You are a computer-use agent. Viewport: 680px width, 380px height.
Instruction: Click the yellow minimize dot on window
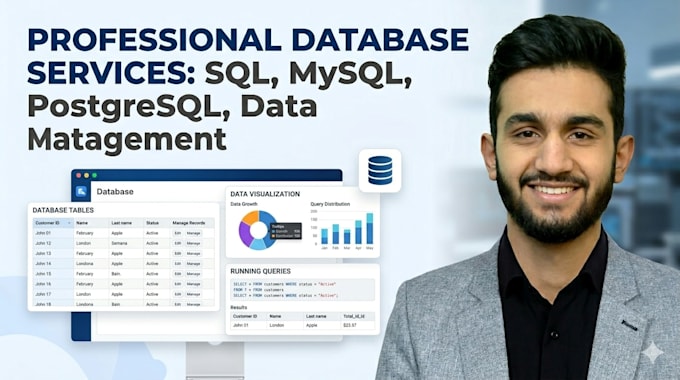click(x=87, y=175)
